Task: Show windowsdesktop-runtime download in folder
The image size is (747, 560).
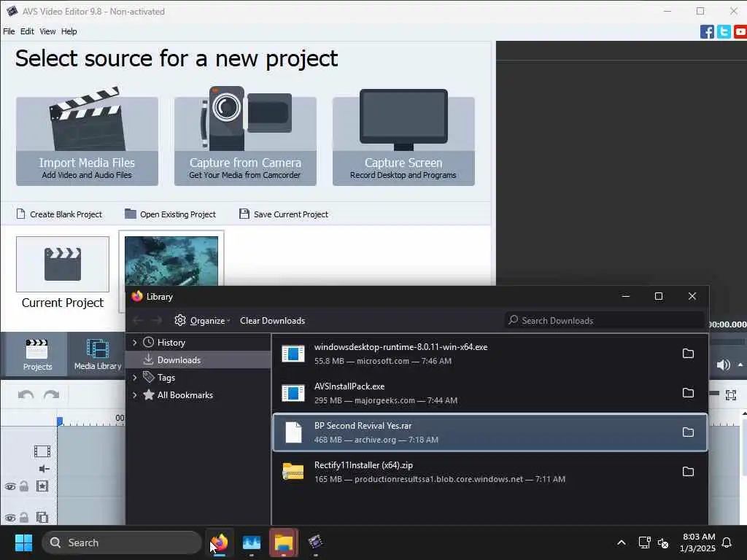Action: tap(688, 354)
